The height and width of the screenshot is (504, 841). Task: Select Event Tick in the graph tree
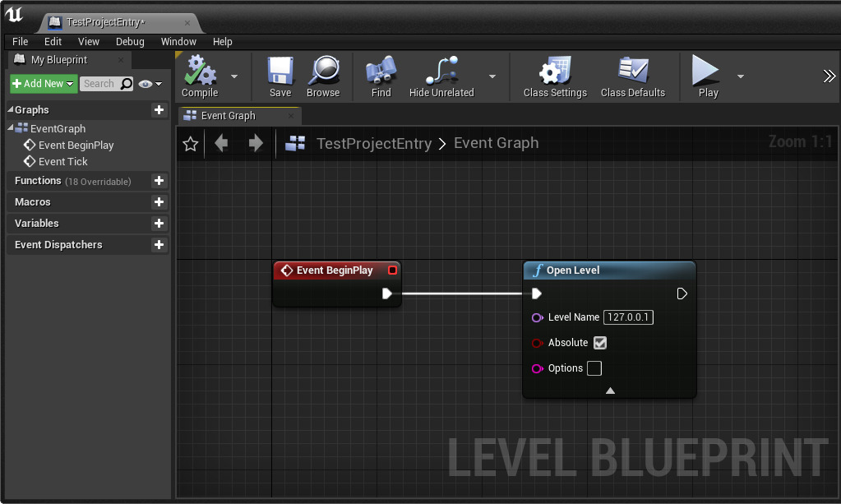coord(62,162)
